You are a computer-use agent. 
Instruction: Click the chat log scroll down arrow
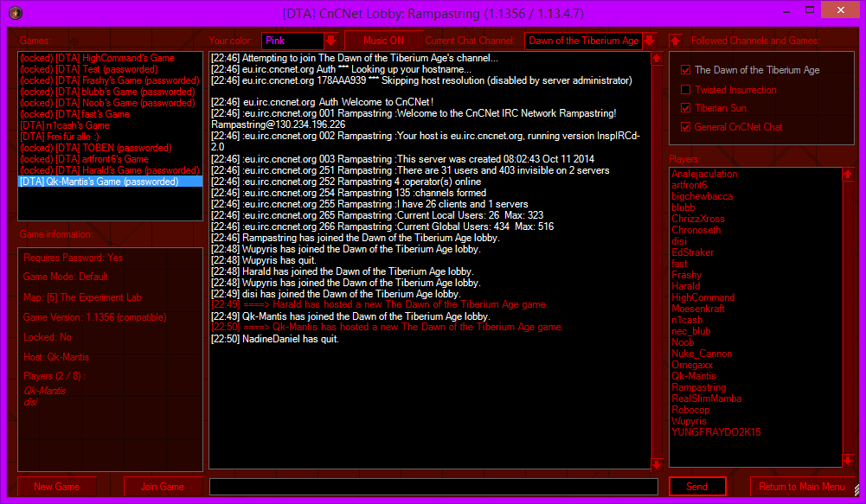coord(657,463)
